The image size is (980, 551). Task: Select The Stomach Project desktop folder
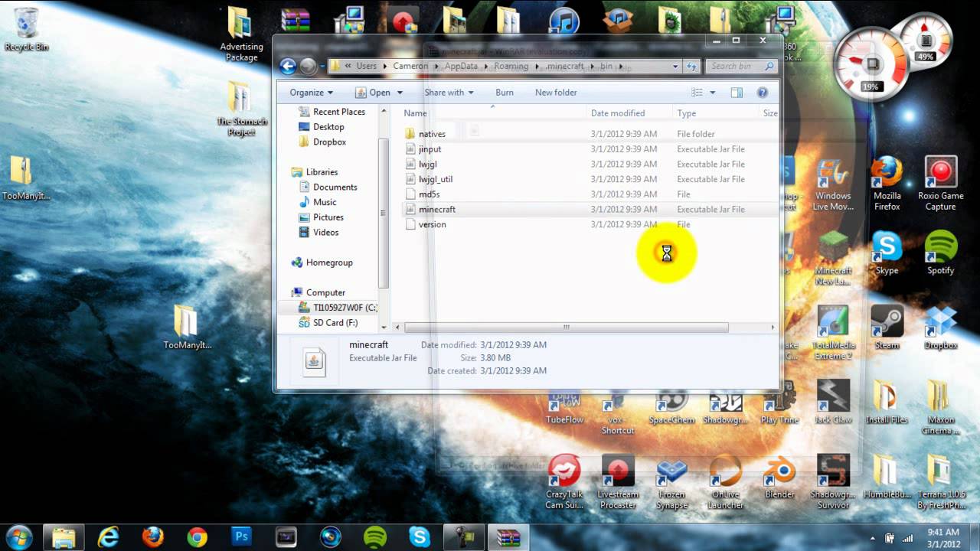241,109
